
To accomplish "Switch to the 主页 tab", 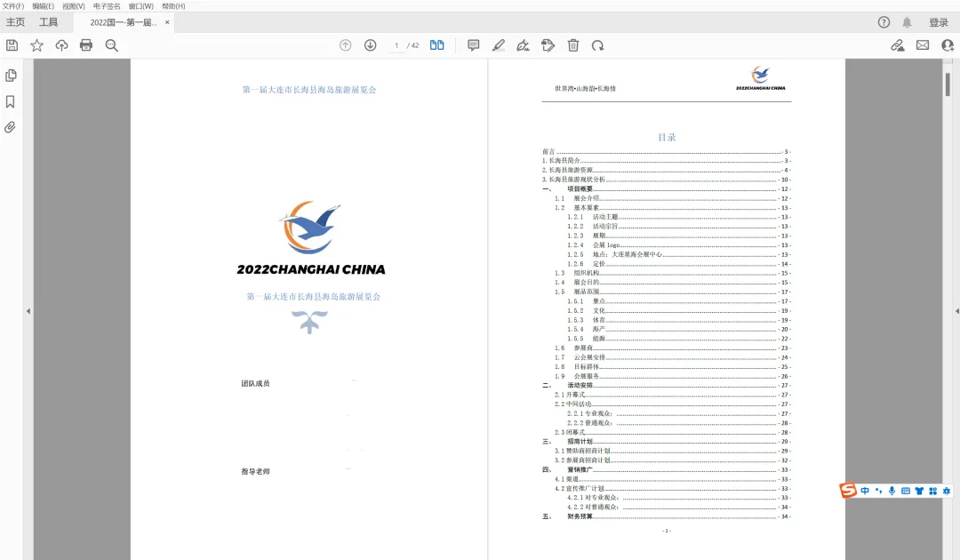I will tap(15, 22).
